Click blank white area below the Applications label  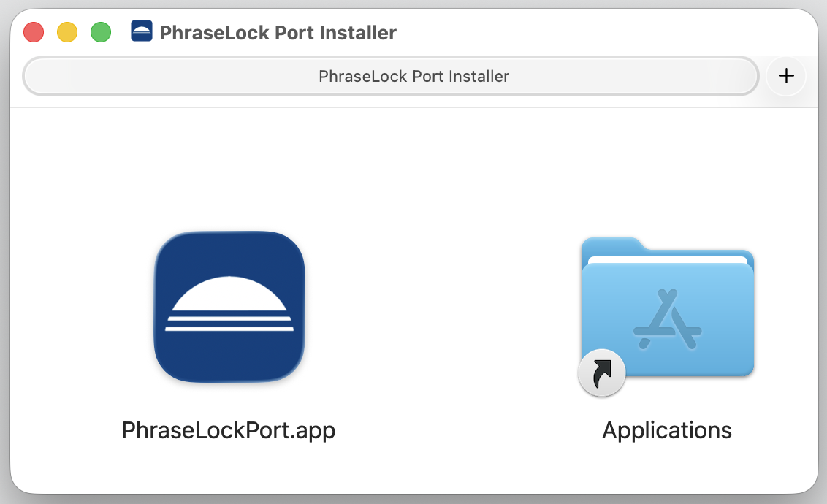pyautogui.click(x=667, y=467)
